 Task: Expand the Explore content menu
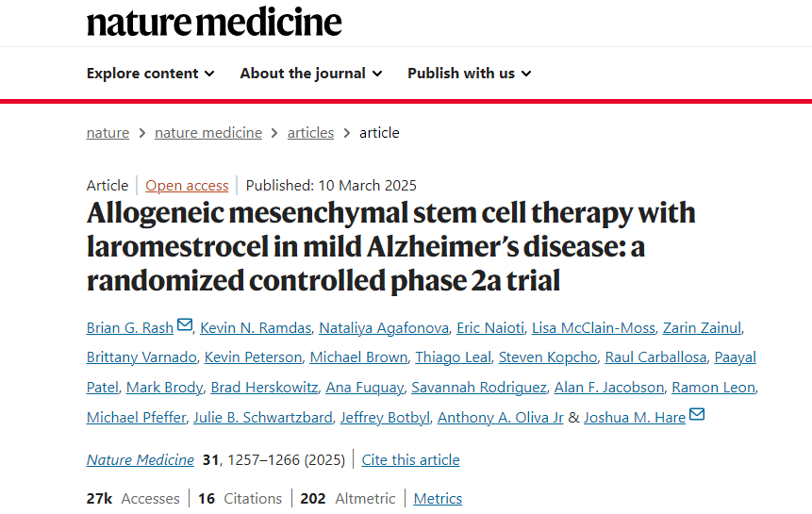click(x=150, y=74)
